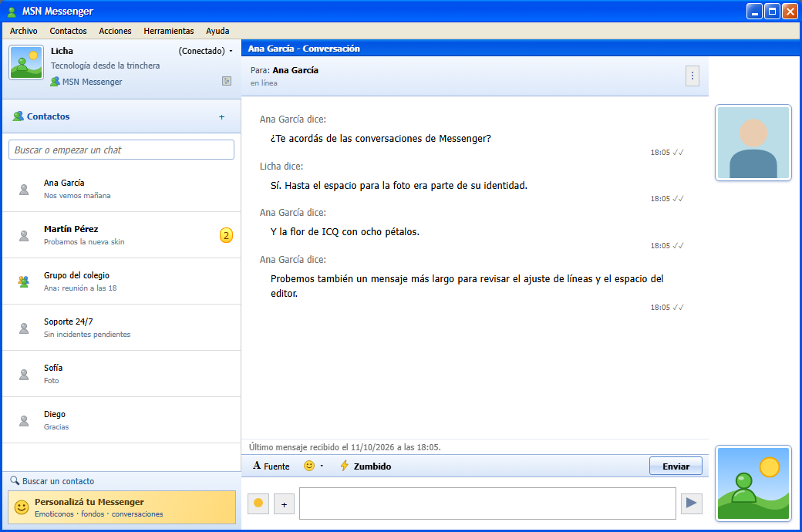This screenshot has width=802, height=532.
Task: Click the Contactos section heading
Action: [48, 116]
